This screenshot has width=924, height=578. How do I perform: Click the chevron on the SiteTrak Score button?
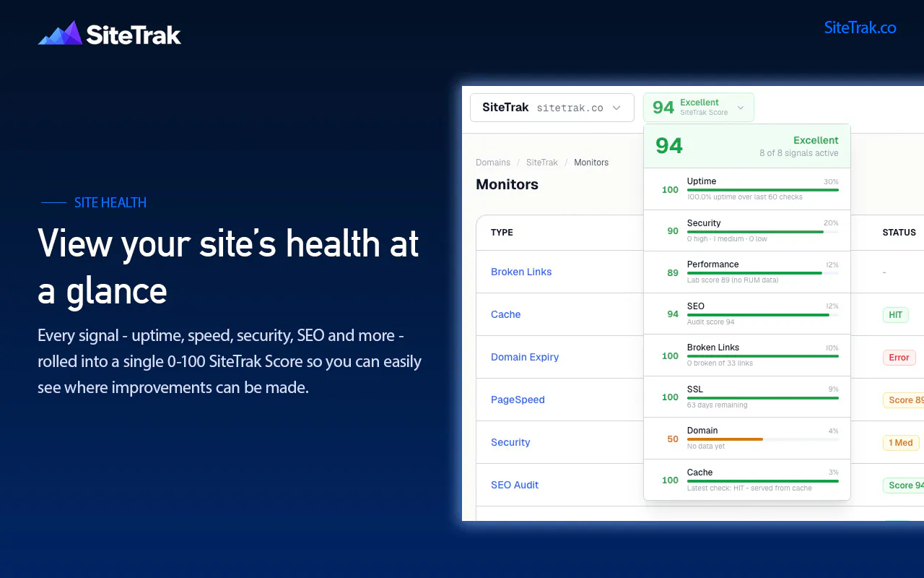click(741, 108)
